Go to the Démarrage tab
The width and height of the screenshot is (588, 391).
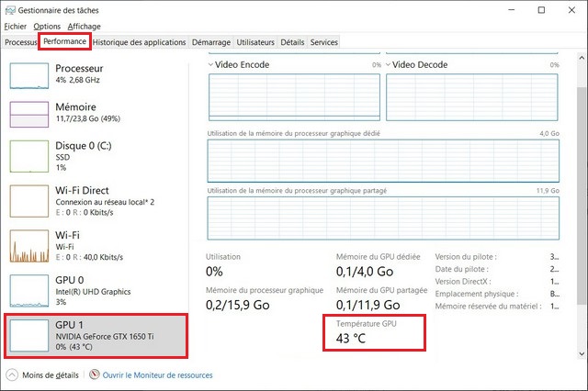click(x=211, y=42)
